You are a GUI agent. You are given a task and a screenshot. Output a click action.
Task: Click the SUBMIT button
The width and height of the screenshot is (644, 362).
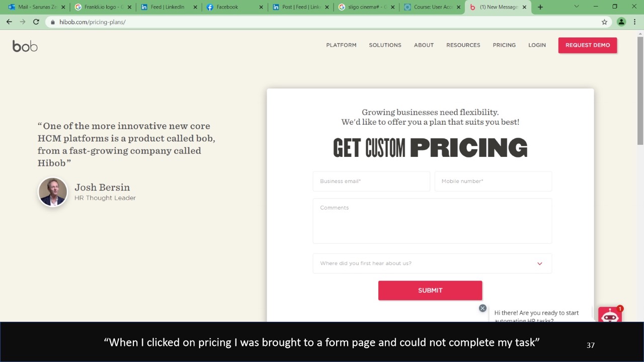pyautogui.click(x=430, y=290)
